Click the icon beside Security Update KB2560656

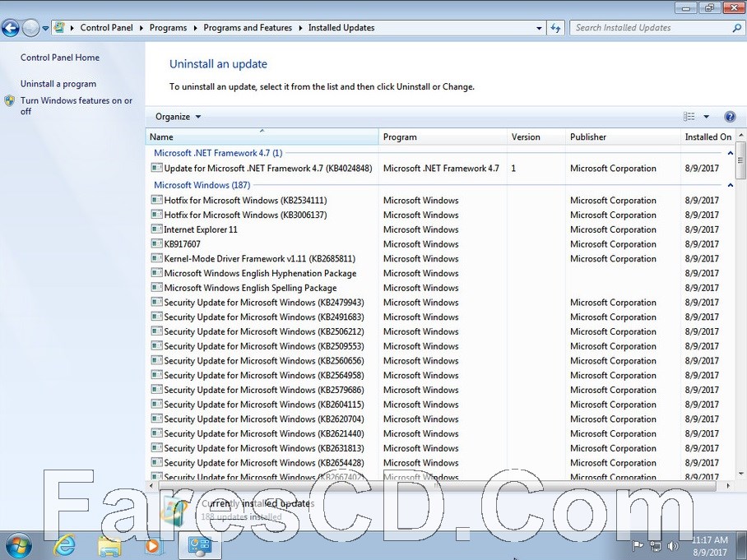[x=156, y=360]
